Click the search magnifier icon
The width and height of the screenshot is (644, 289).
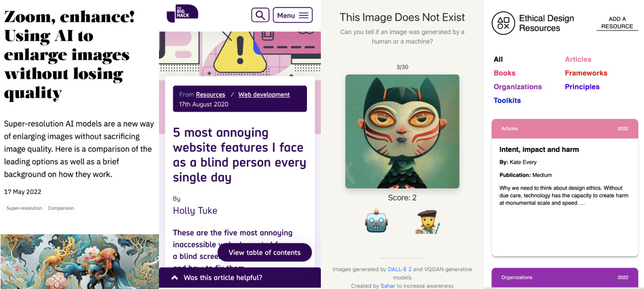pos(260,15)
